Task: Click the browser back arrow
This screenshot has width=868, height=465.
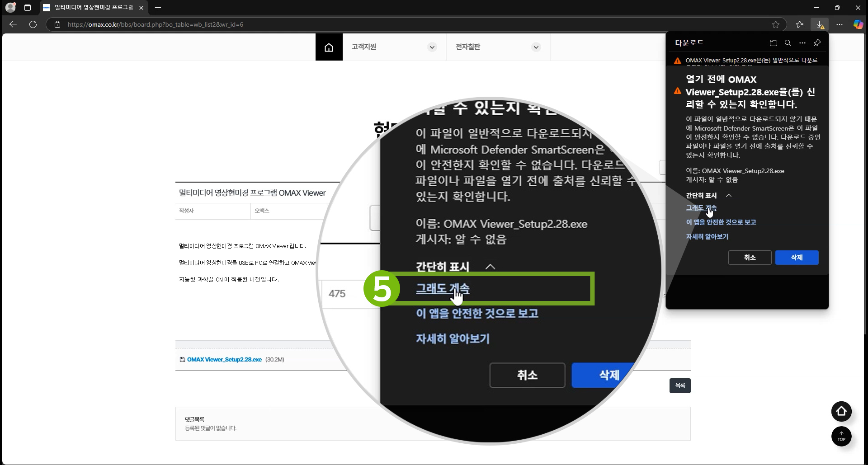Action: click(x=13, y=24)
